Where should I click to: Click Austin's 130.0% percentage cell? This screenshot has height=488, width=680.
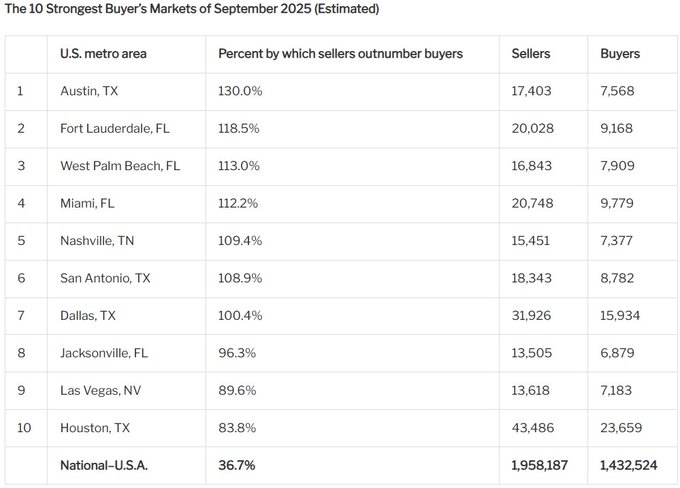point(239,91)
